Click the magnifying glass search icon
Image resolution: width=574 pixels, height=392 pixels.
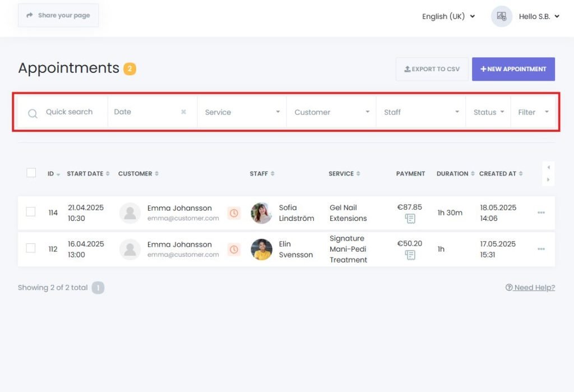pyautogui.click(x=33, y=112)
